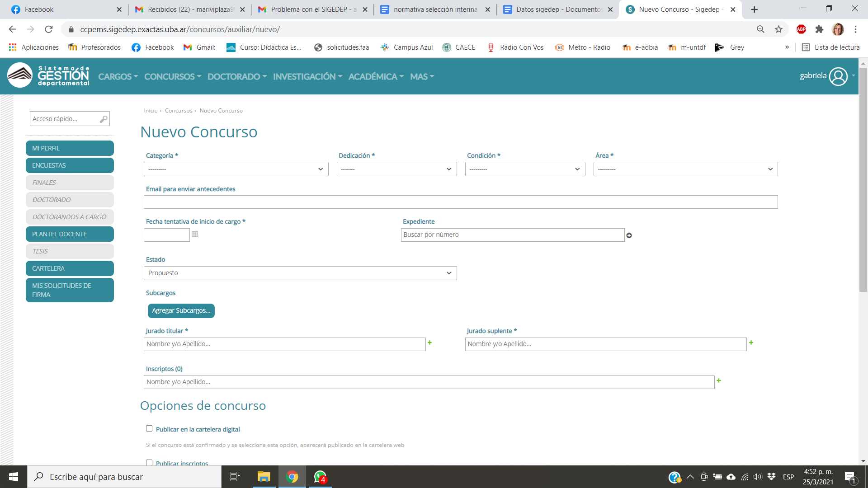The width and height of the screenshot is (868, 488).
Task: Open the Campus Azul bookmark
Action: click(x=406, y=47)
